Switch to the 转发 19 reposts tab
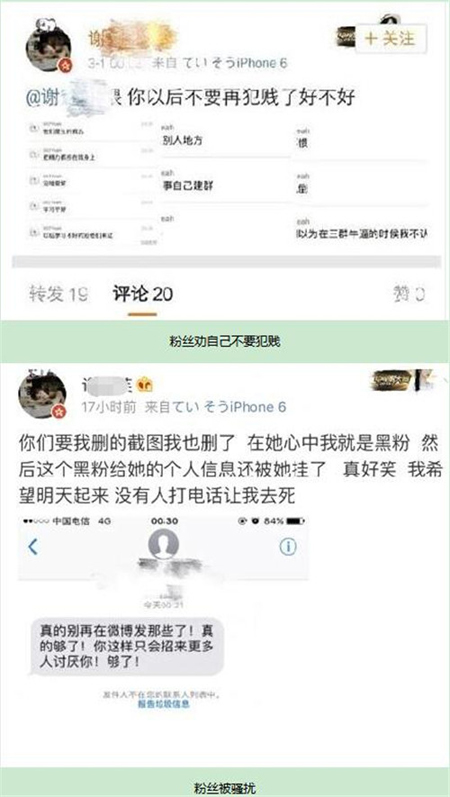 [59, 294]
